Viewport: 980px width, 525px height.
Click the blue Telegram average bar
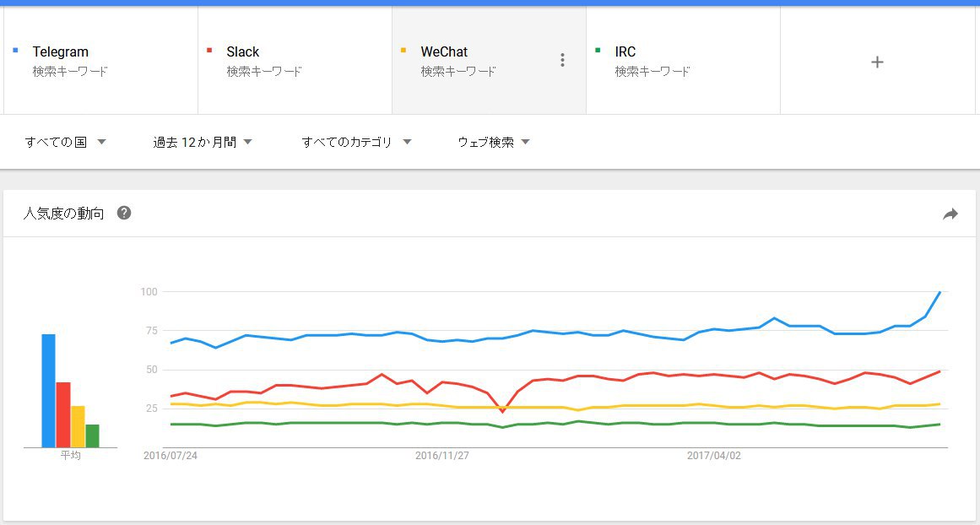point(49,391)
